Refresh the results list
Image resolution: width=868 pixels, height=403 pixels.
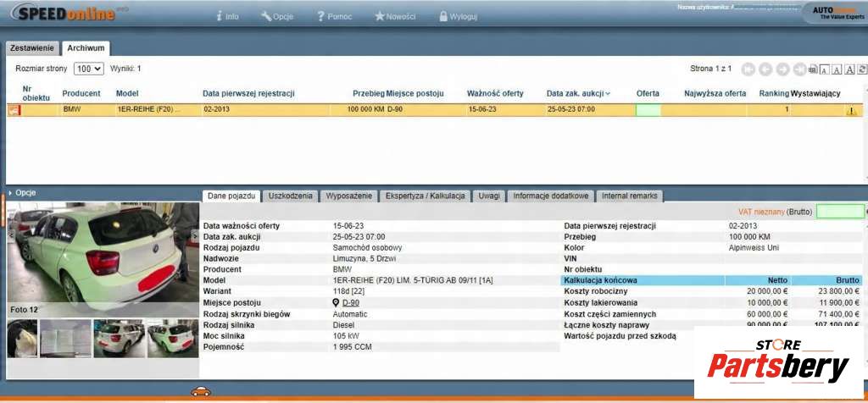862,69
